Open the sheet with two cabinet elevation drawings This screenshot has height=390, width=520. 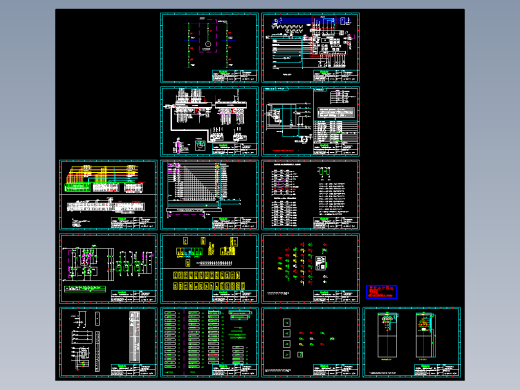(412, 342)
